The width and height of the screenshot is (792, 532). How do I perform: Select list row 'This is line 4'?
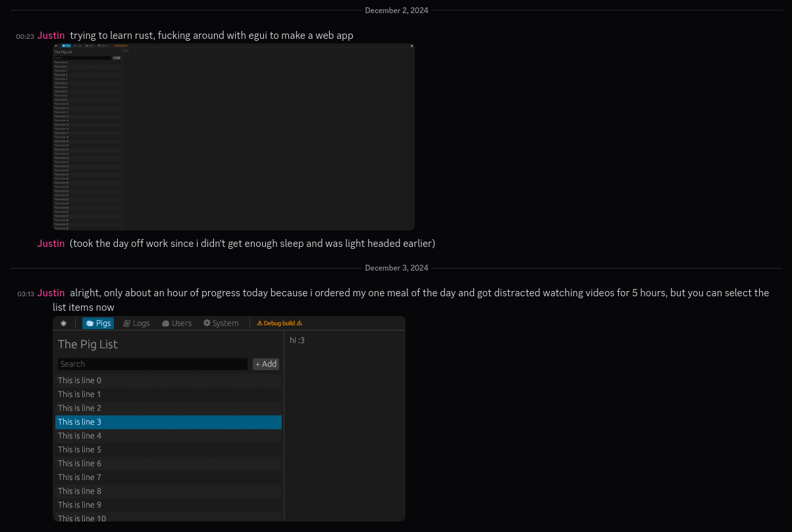[x=169, y=436]
